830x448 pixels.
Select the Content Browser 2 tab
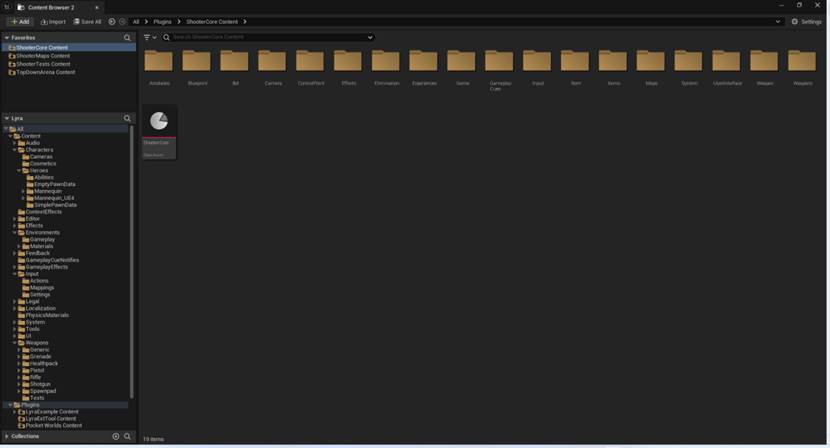click(x=48, y=7)
